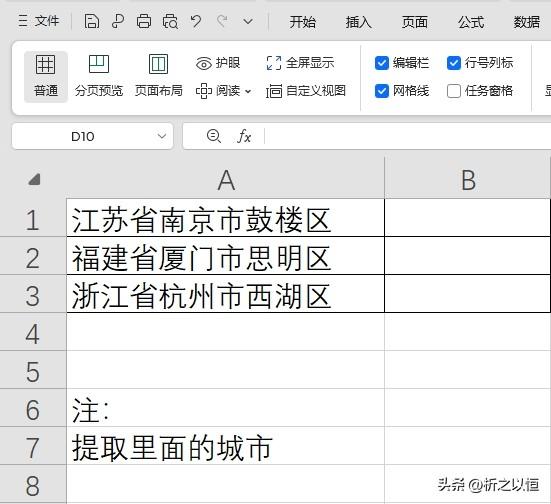551x504 pixels.
Task: Click the print preview icon
Action: (x=170, y=21)
